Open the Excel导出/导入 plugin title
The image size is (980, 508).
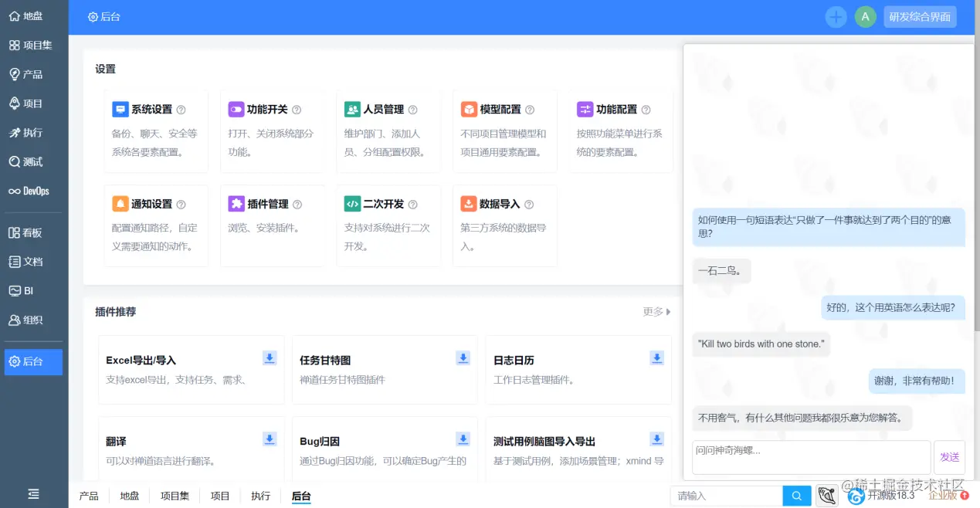pyautogui.click(x=141, y=361)
